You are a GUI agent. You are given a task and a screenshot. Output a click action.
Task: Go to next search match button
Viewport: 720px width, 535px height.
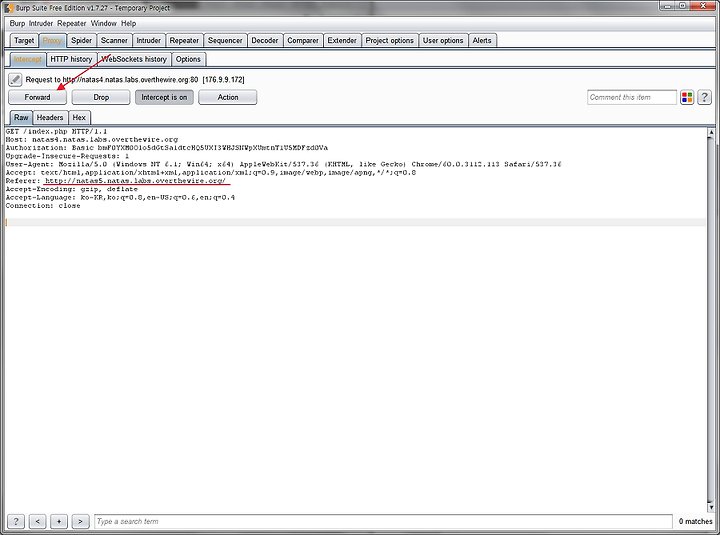coord(80,521)
